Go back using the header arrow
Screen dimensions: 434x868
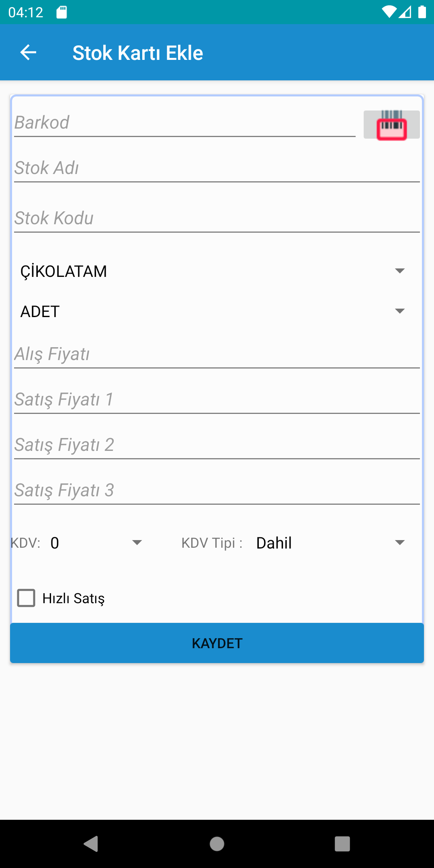pos(28,53)
